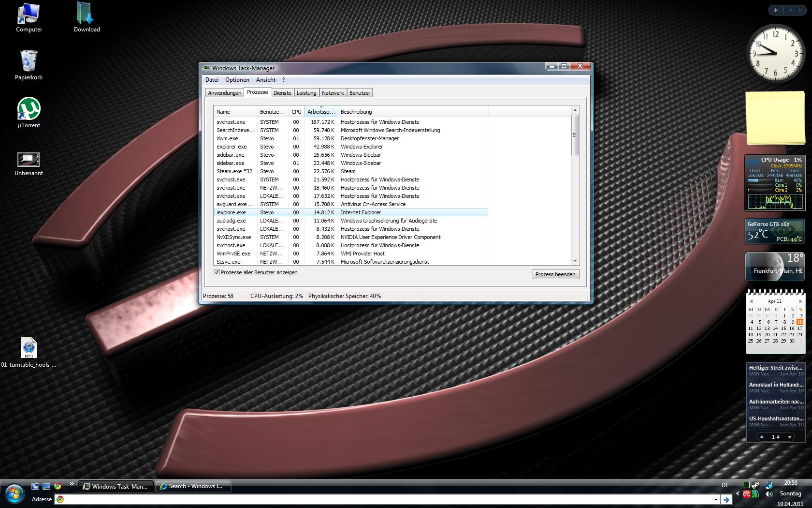Click the Windows Start orb

(14, 494)
